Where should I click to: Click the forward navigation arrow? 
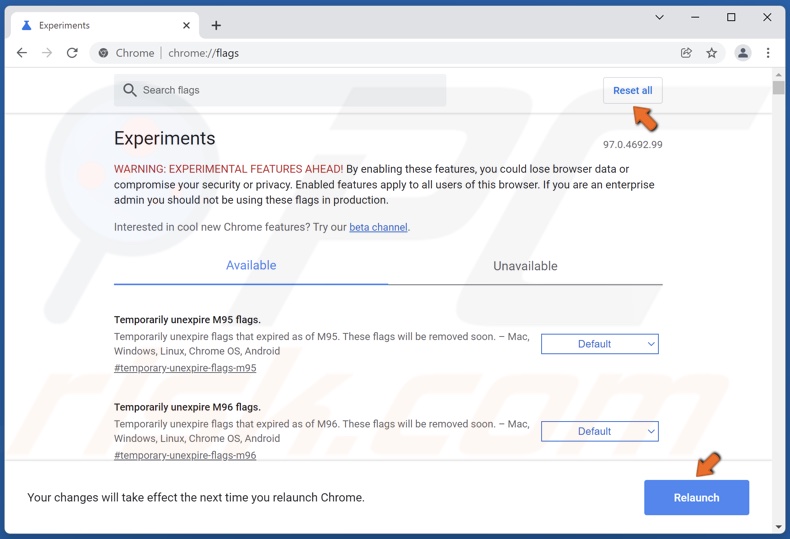click(47, 53)
